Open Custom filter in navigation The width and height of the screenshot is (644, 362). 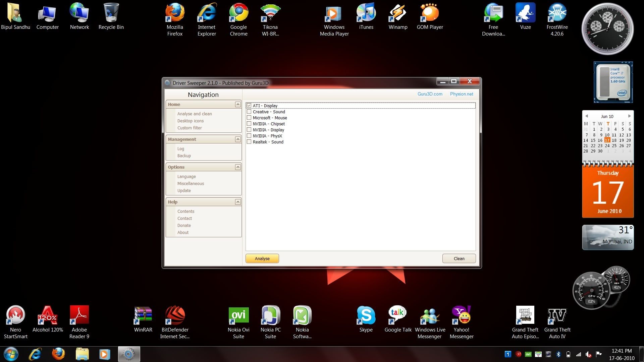coord(190,128)
